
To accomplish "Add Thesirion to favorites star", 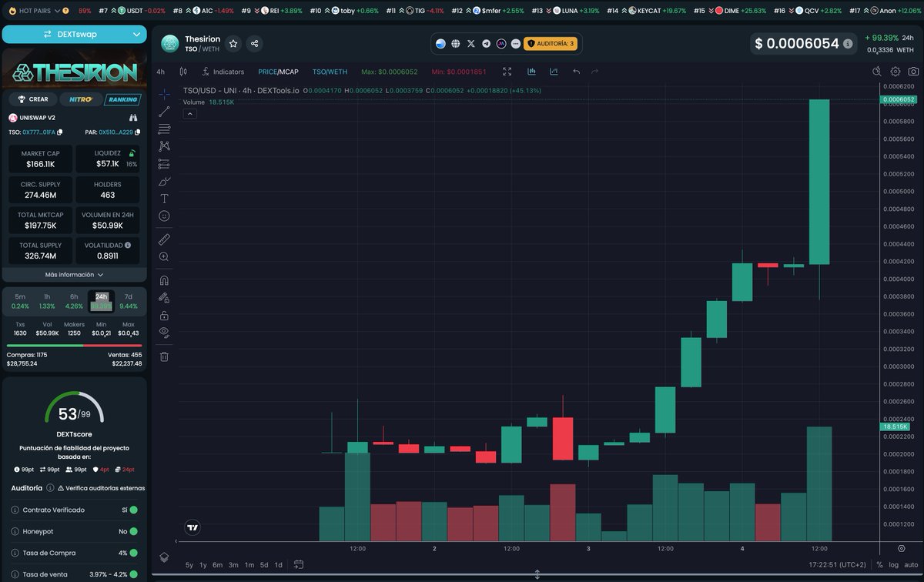I will pos(233,44).
